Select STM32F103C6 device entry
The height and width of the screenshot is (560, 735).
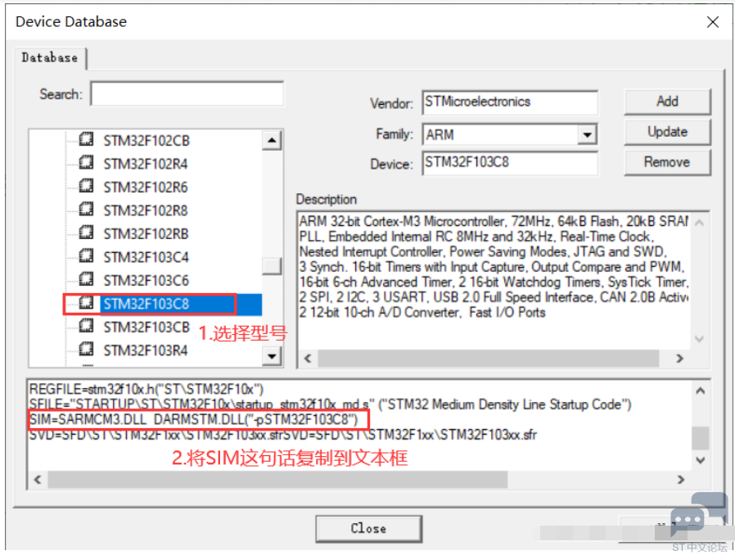coord(146,281)
